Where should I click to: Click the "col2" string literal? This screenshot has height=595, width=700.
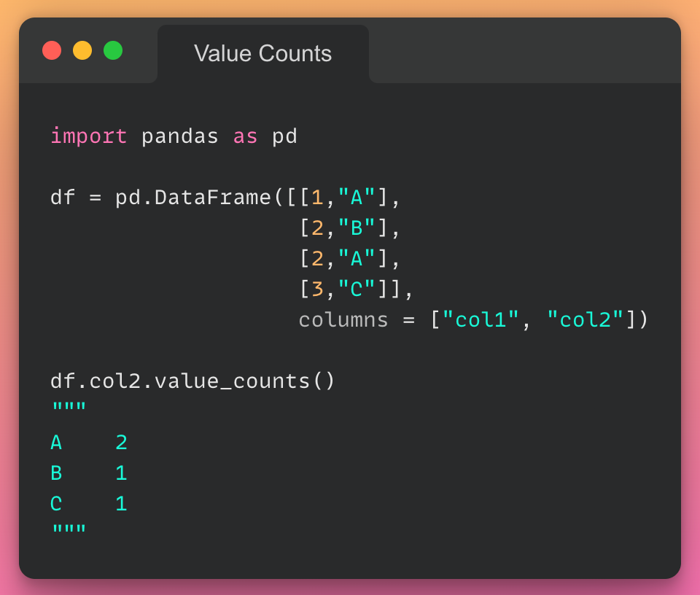tap(585, 319)
